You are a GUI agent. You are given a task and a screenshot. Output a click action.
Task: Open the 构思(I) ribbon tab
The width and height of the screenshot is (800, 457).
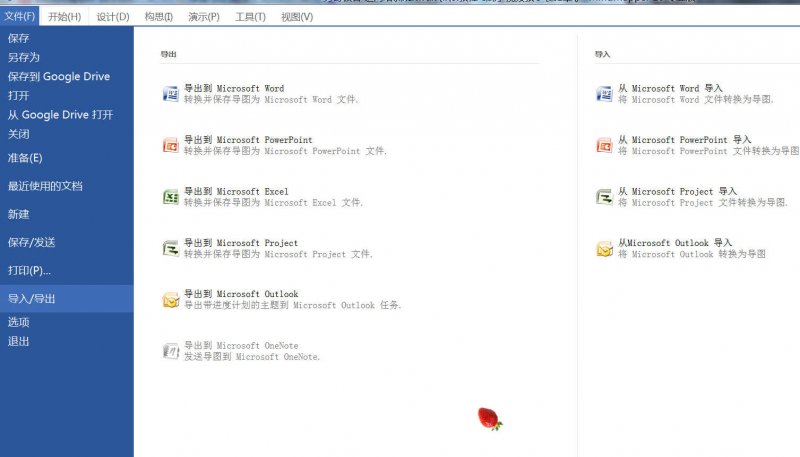[159, 17]
